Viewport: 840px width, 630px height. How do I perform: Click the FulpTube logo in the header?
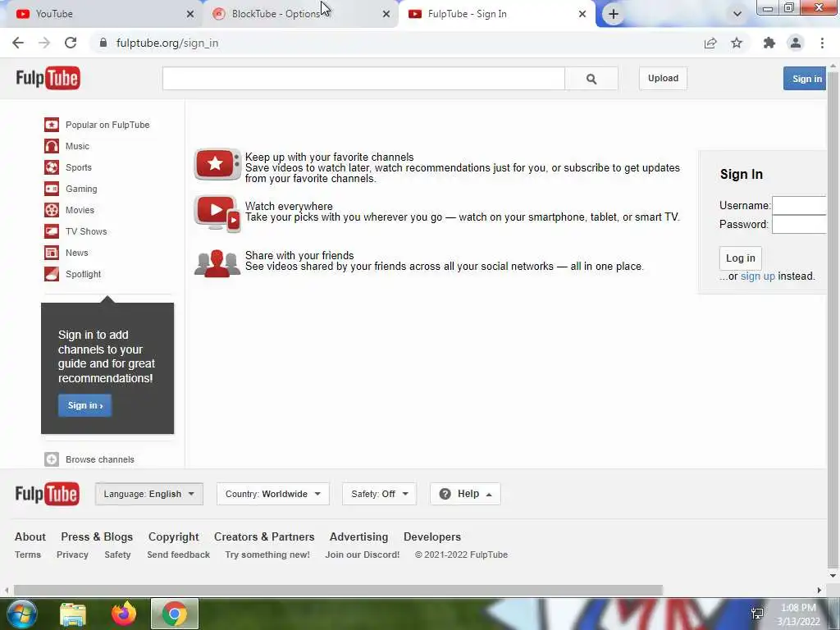(48, 78)
